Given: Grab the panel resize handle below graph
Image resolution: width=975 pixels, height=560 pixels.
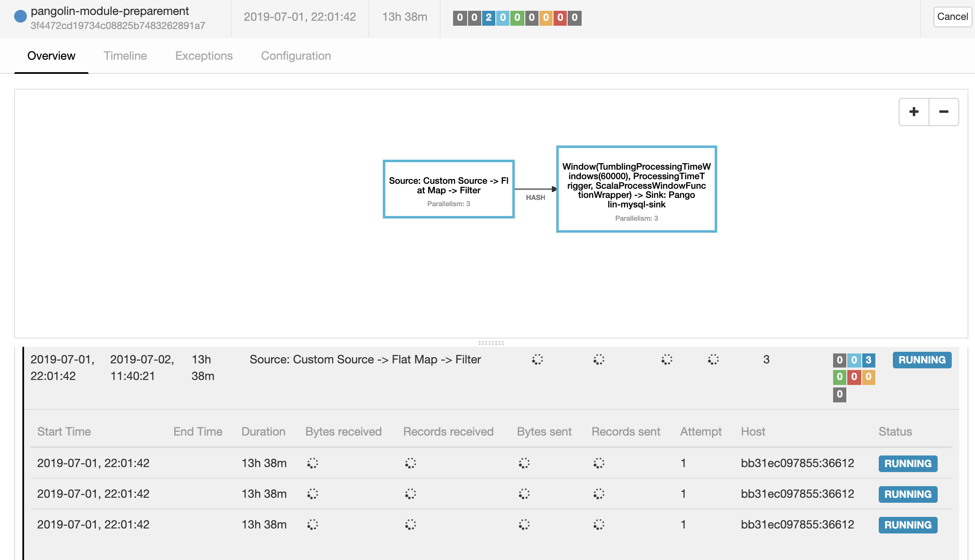Looking at the screenshot, I should point(491,343).
